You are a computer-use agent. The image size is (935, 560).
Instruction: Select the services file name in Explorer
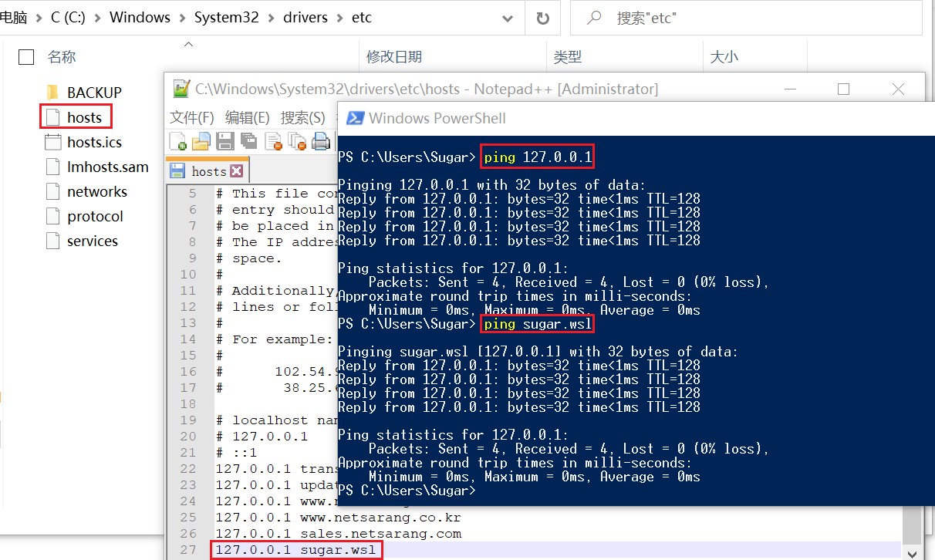tap(93, 241)
